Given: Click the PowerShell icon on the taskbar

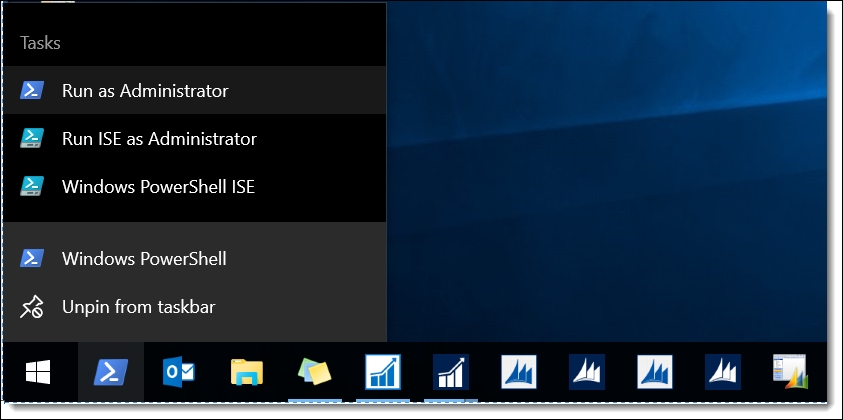Looking at the screenshot, I should pyautogui.click(x=111, y=372).
